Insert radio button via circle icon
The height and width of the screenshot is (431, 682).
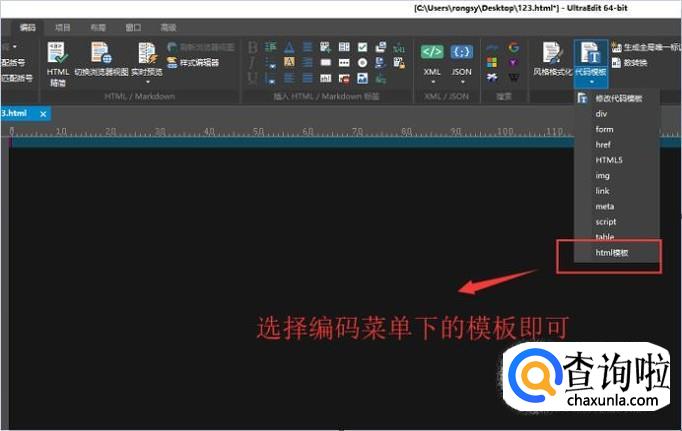362,63
